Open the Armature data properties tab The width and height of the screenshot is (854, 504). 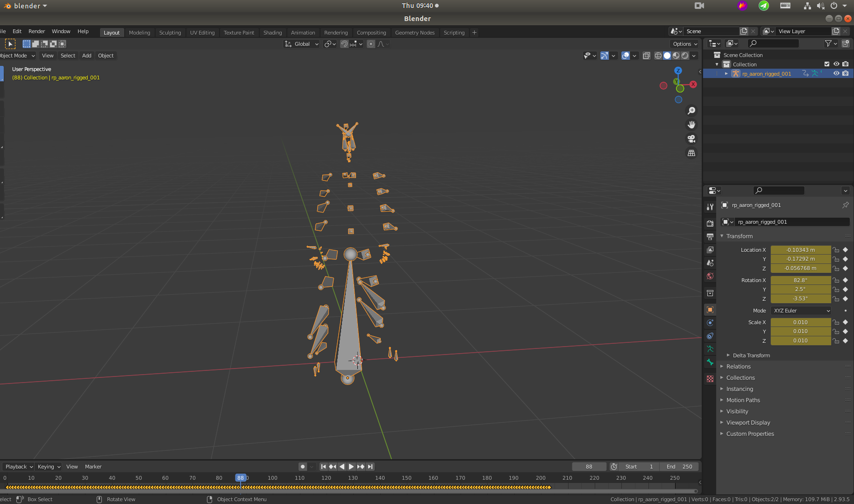pos(710,349)
